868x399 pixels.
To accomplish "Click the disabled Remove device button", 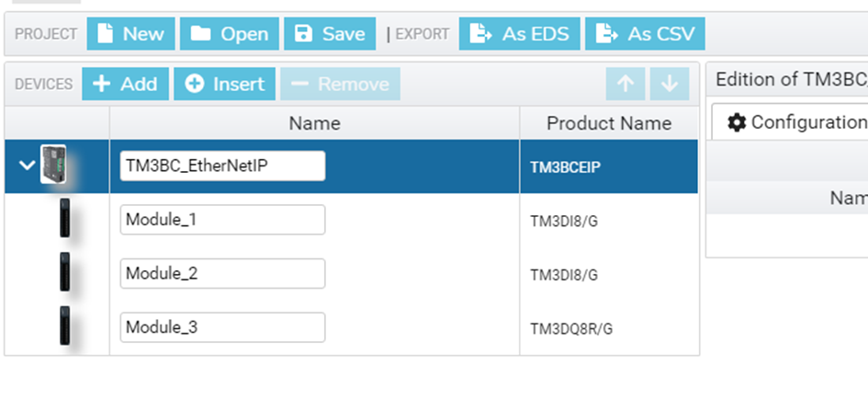I will pyautogui.click(x=340, y=84).
